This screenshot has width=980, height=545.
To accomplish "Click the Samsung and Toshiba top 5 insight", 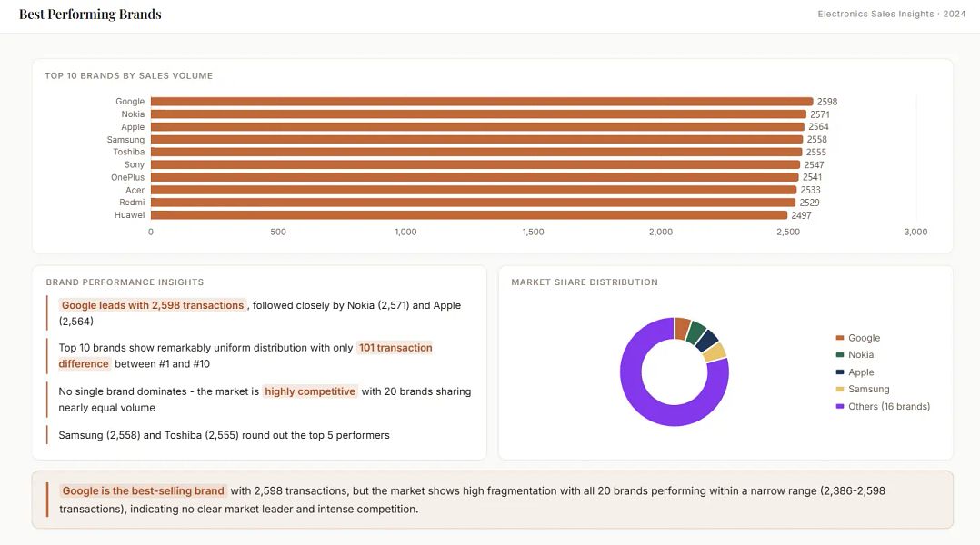I will [224, 435].
